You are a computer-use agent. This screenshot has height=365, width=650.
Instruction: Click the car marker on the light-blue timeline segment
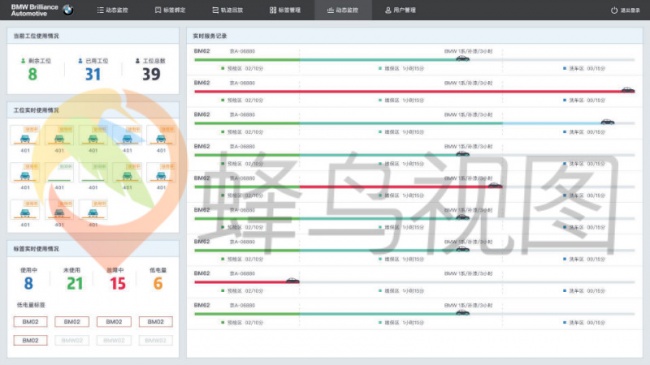click(607, 122)
